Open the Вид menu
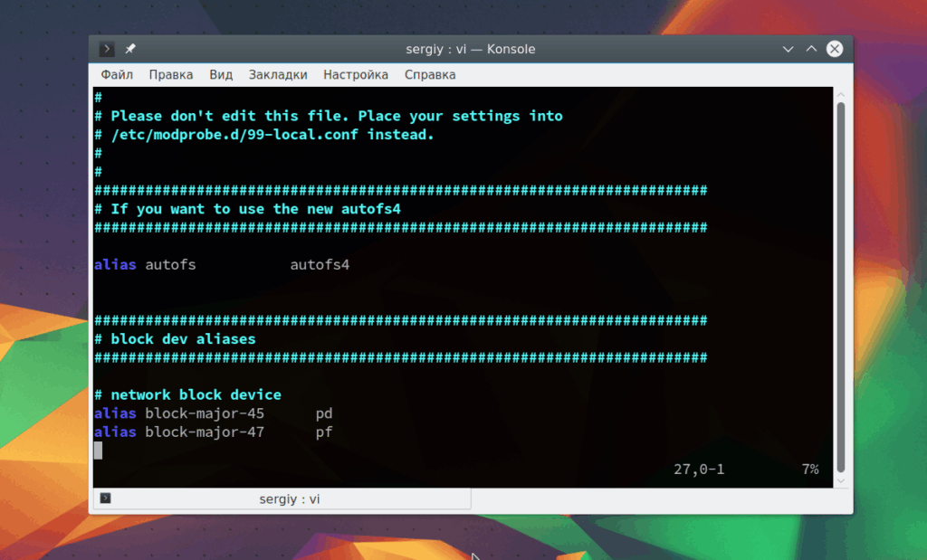This screenshot has width=927, height=560. point(221,74)
